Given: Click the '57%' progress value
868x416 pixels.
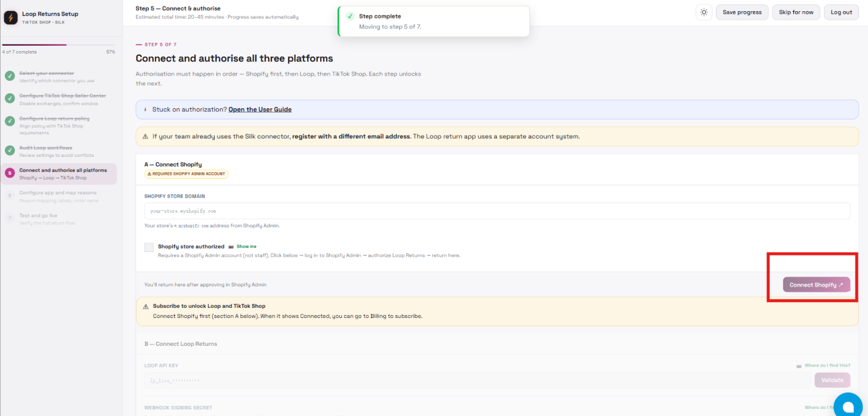Looking at the screenshot, I should tap(111, 52).
